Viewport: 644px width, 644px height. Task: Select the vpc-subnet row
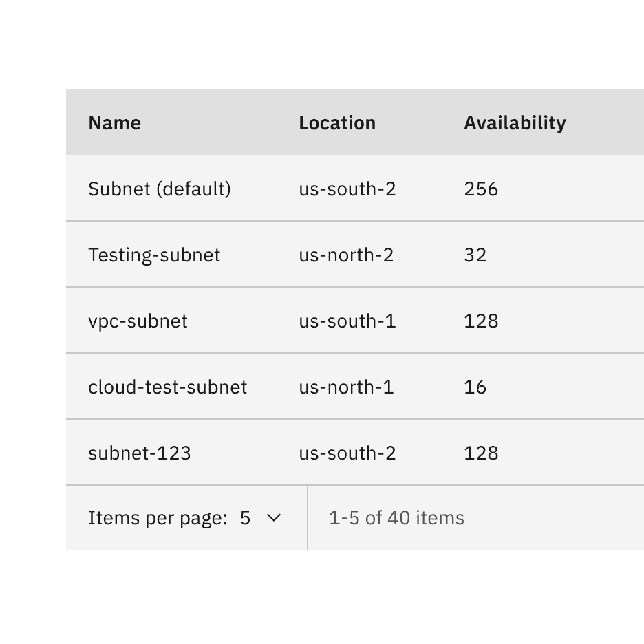[x=354, y=321]
